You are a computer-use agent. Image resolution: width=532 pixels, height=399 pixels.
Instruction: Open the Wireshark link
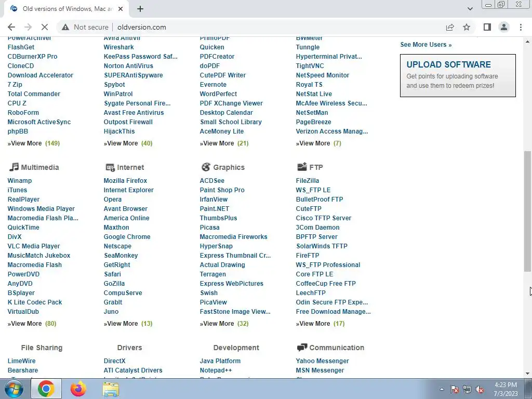coord(119,47)
